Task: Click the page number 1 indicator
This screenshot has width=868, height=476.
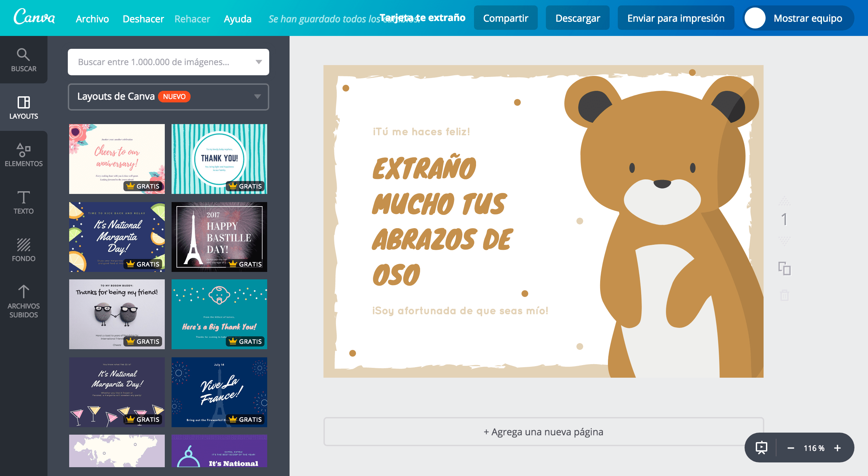Action: (x=784, y=220)
